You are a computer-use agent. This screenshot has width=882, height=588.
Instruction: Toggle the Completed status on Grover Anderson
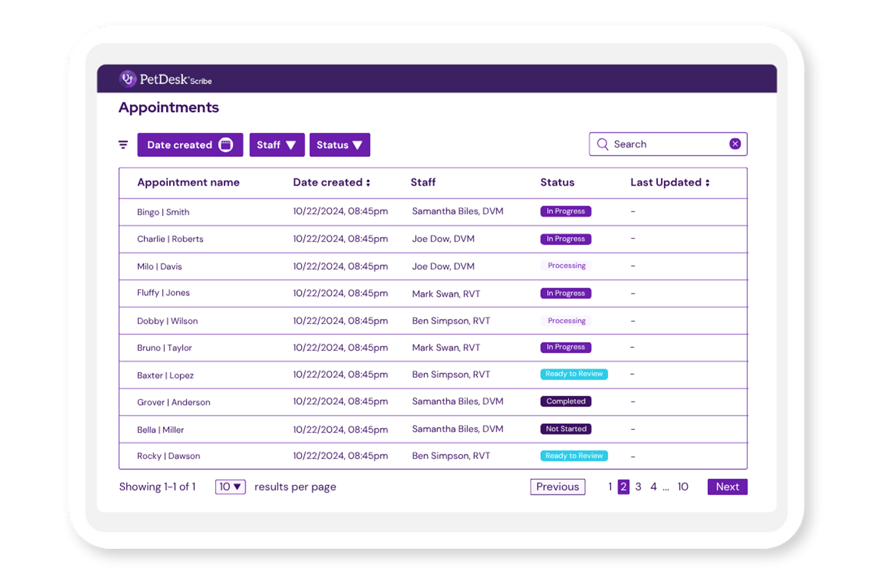[565, 401]
